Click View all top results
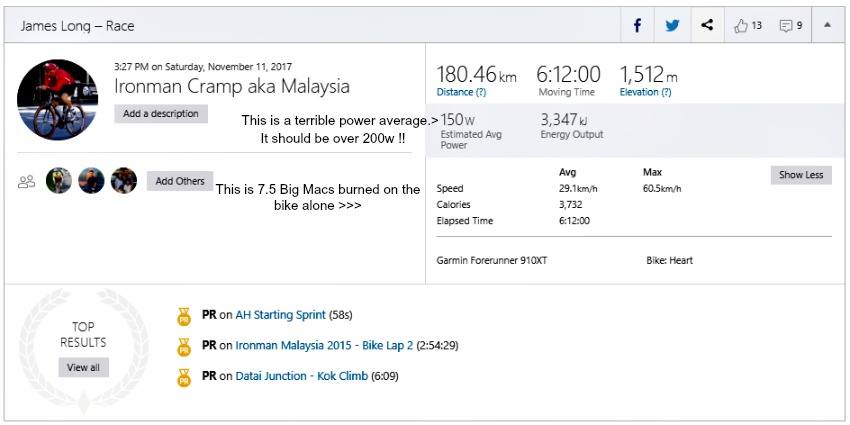The width and height of the screenshot is (850, 425). 83,367
